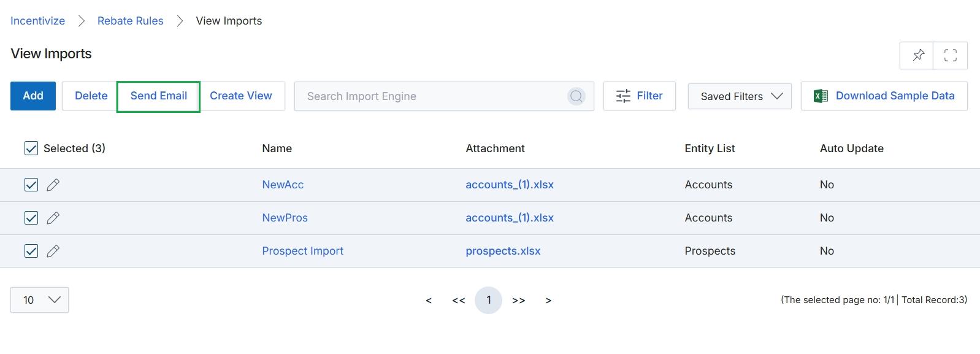Focus the Search Import Engine field
The image size is (980, 354).
coord(444,96)
